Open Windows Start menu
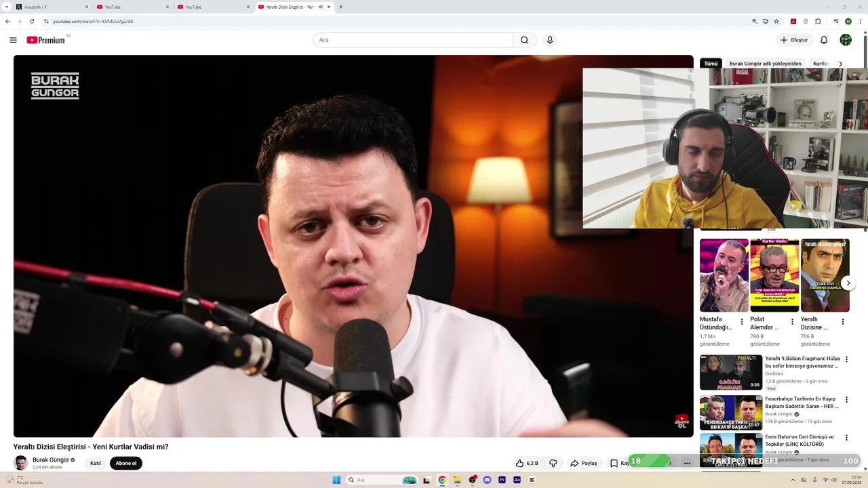868x488 pixels. pyautogui.click(x=336, y=480)
